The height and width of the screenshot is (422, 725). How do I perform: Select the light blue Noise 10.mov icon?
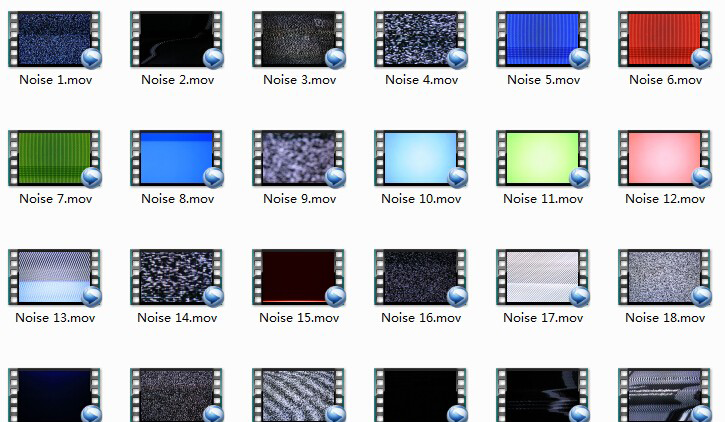(x=421, y=158)
